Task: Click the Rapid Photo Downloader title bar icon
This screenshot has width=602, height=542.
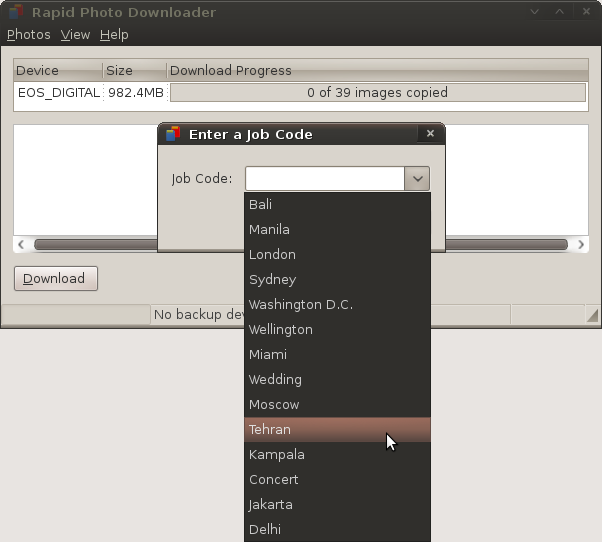Action: coord(14,12)
